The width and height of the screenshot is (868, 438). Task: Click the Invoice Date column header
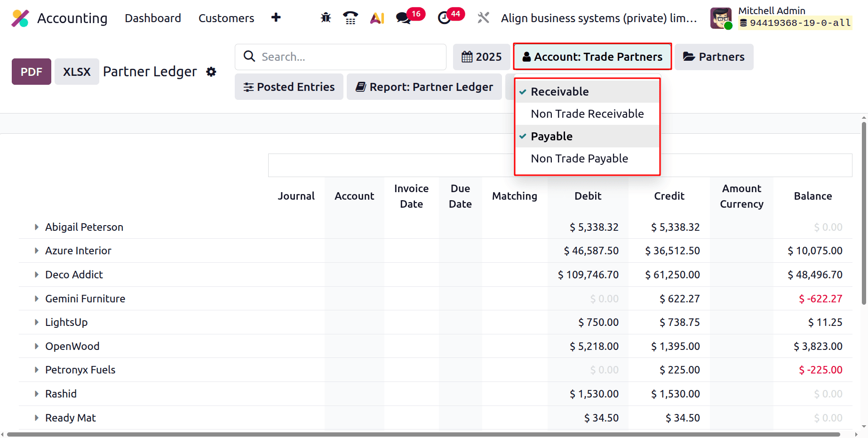pos(411,196)
